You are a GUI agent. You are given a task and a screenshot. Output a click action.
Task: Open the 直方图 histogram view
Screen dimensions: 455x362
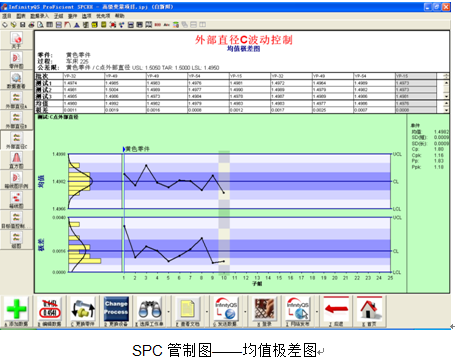pos(16,160)
